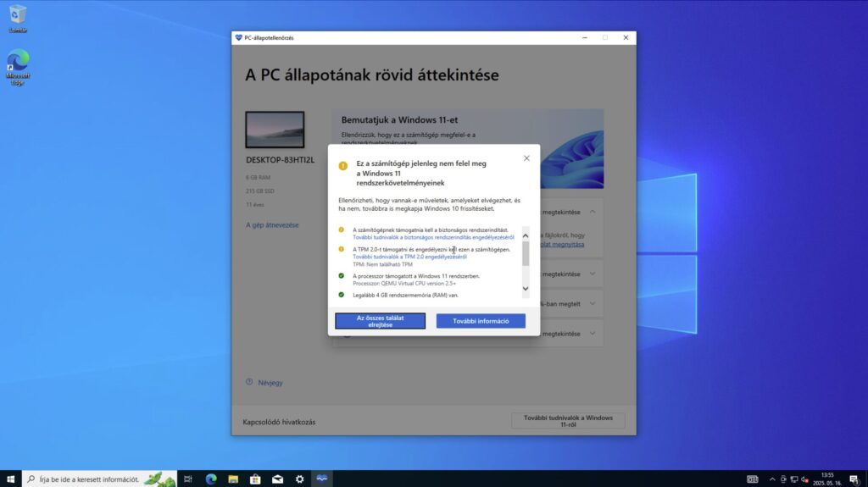
Task: Click large warning icon in dialog header
Action: pos(343,165)
